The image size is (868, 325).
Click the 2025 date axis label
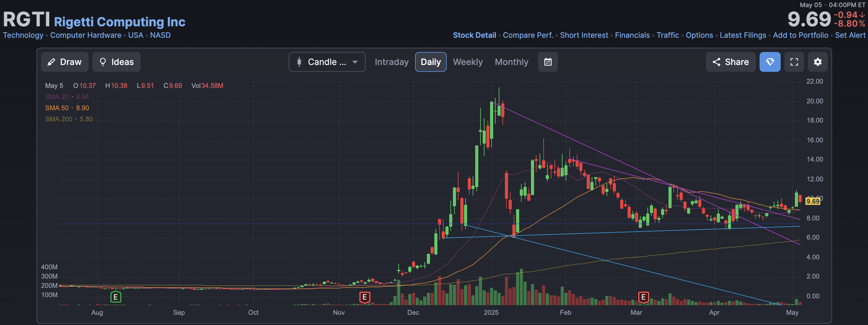(491, 313)
